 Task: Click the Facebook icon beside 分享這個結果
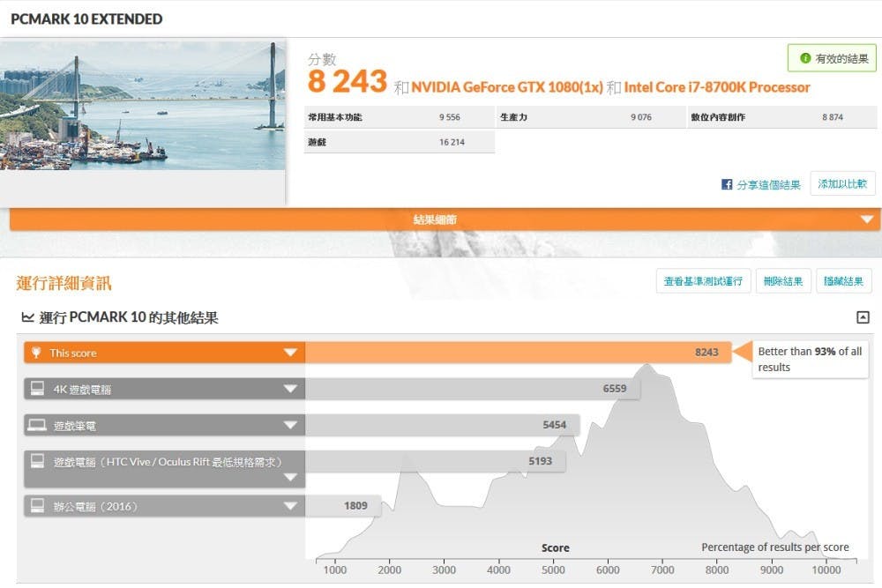click(x=727, y=184)
